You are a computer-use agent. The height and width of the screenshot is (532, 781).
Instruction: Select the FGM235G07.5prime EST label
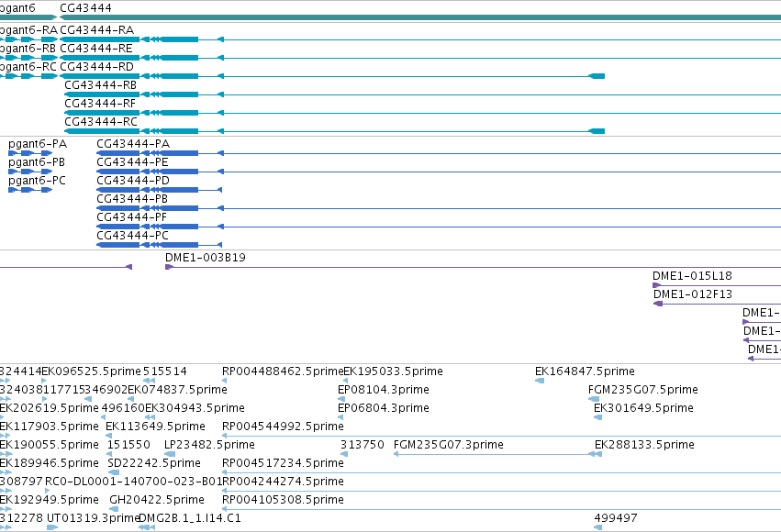coord(643,390)
